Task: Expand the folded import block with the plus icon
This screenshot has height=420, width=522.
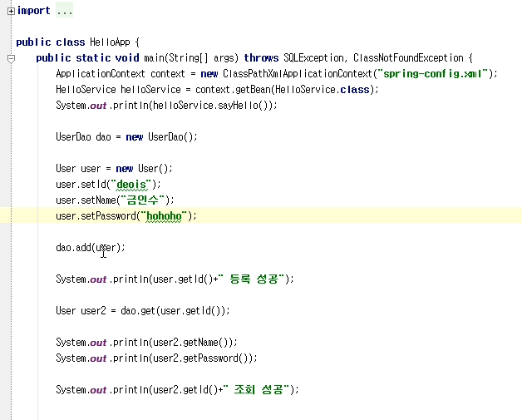Action: click(11, 12)
